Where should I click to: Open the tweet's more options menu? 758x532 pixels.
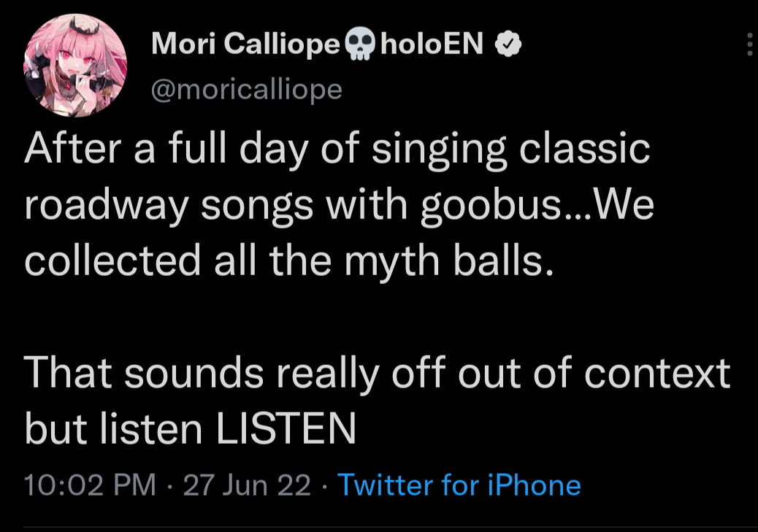[750, 45]
